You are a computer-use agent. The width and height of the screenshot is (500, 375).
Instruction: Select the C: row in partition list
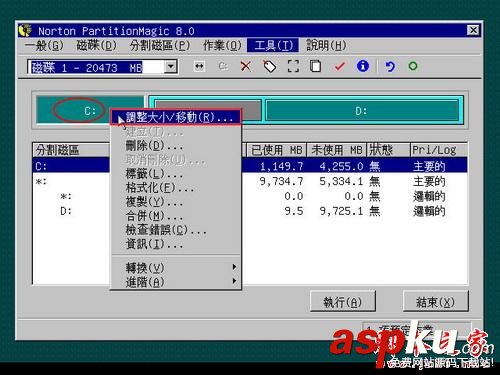coord(250,166)
